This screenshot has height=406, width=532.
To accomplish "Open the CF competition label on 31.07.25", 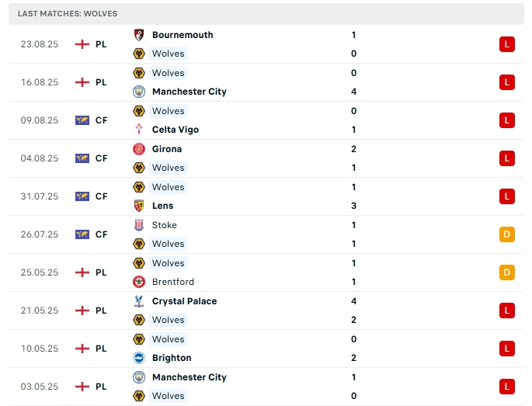I will (101, 196).
